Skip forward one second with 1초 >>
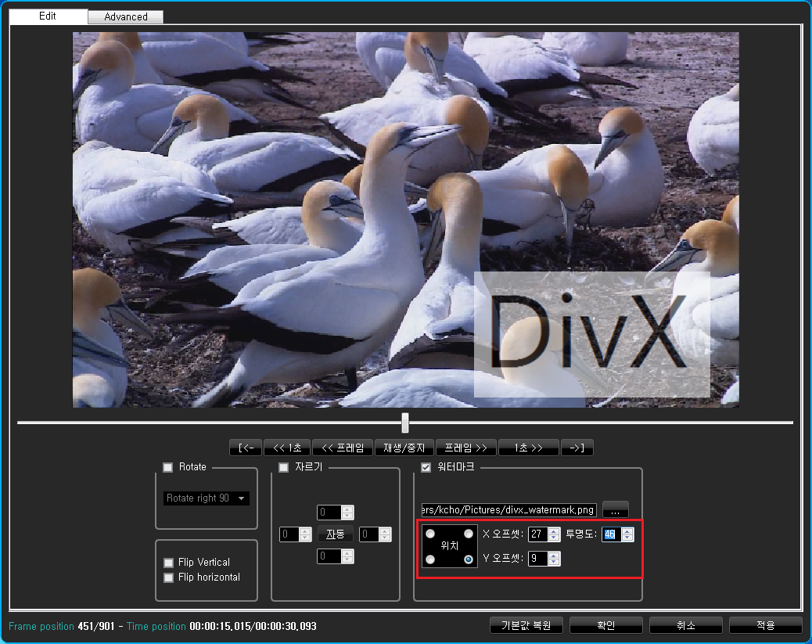Screen dimensions: 812x644 pos(528,448)
